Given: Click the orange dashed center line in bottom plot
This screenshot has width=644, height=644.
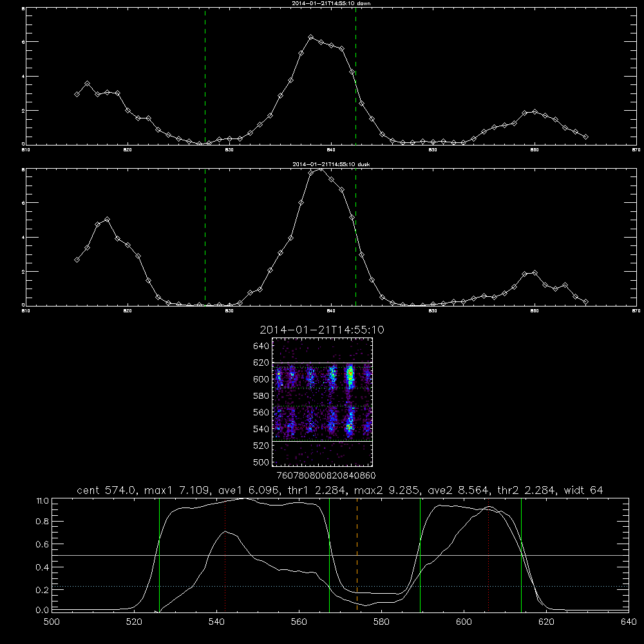Looking at the screenshot, I should tap(357, 555).
